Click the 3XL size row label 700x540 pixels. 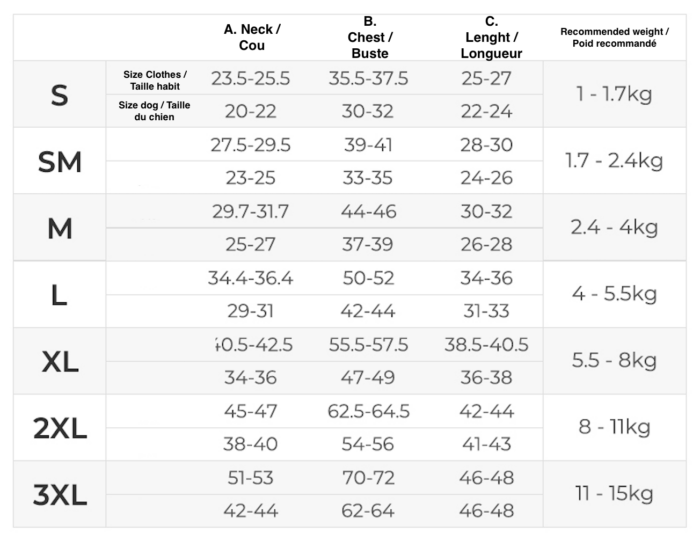coord(59,494)
